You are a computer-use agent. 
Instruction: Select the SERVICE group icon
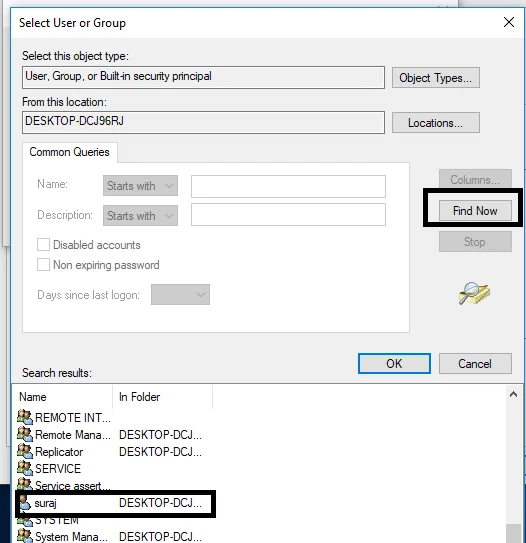coord(25,468)
